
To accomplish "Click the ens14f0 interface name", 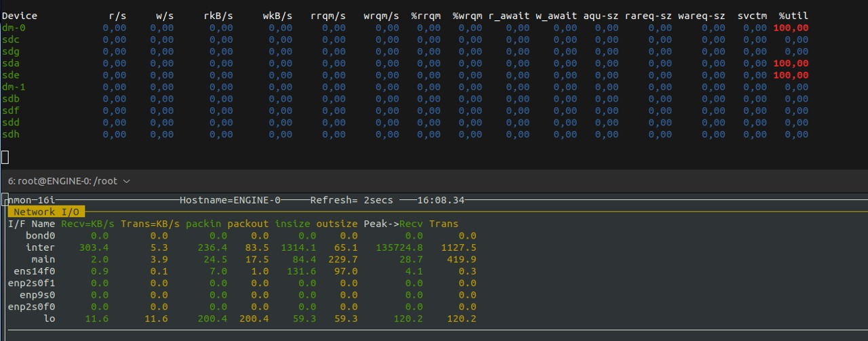I will click(35, 271).
